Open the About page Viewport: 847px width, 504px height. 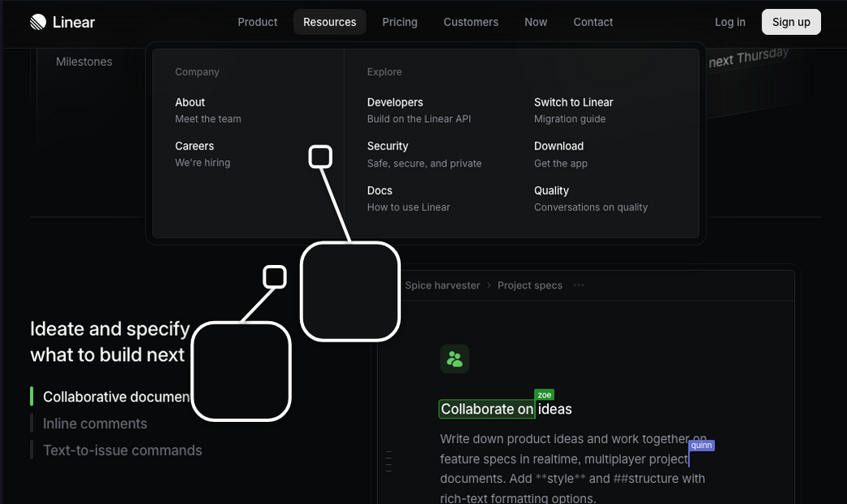[189, 102]
